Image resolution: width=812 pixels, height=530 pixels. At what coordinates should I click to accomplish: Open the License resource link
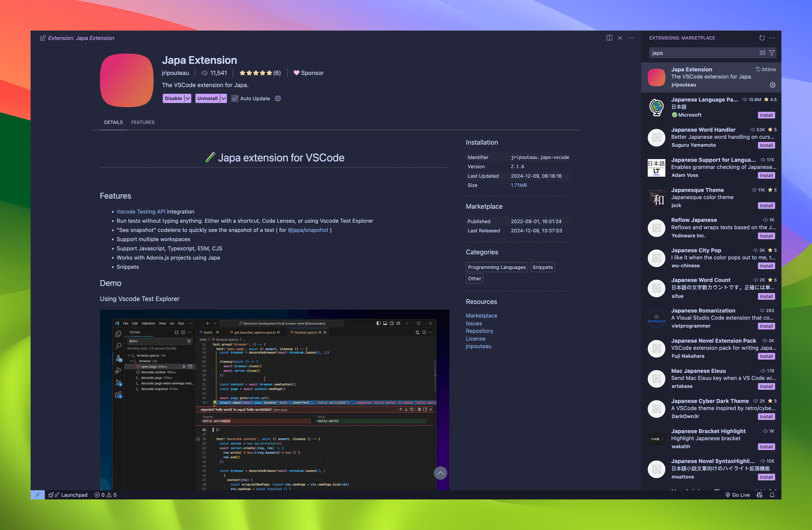click(476, 338)
